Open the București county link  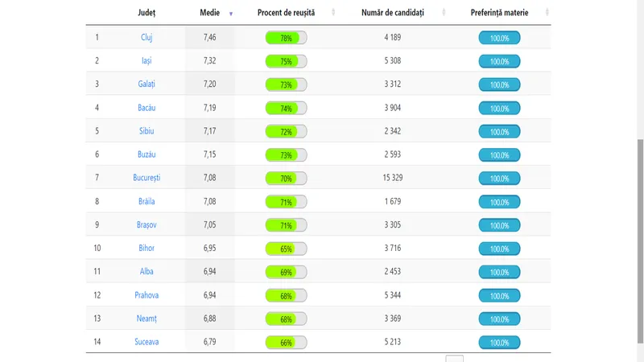point(147,178)
